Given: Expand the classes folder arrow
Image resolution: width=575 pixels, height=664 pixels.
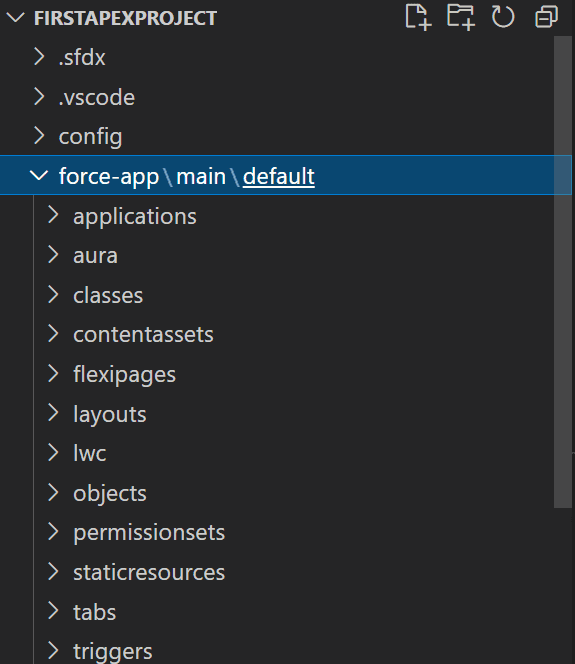Looking at the screenshot, I should click(x=53, y=294).
